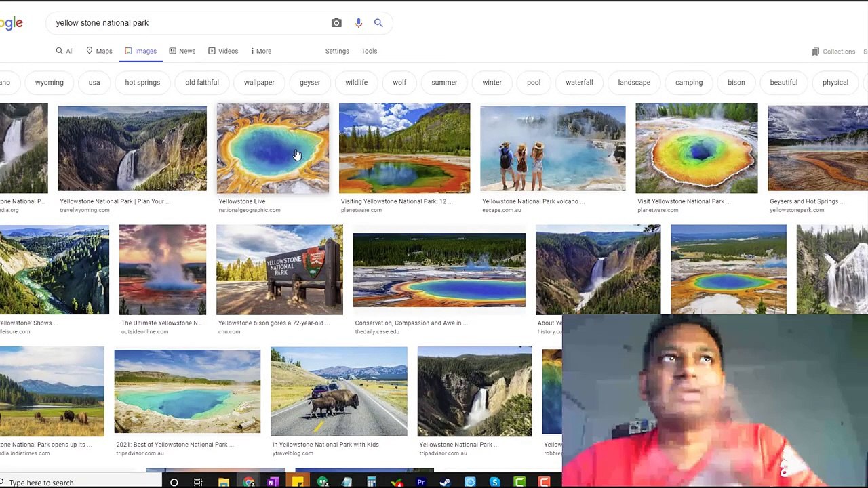Image resolution: width=868 pixels, height=488 pixels.
Task: Filter by the waterfall chip
Action: pos(579,83)
